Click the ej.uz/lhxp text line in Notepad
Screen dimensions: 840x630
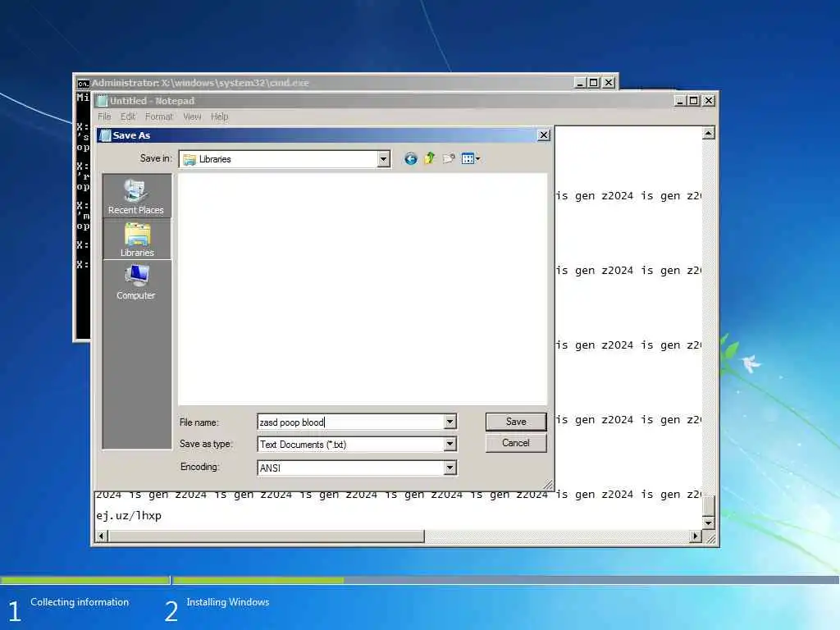coord(129,515)
